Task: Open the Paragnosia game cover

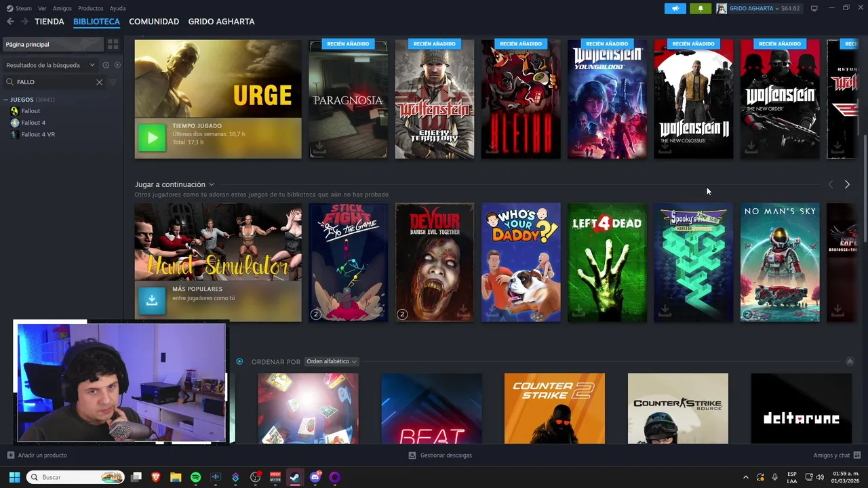Action: click(349, 99)
